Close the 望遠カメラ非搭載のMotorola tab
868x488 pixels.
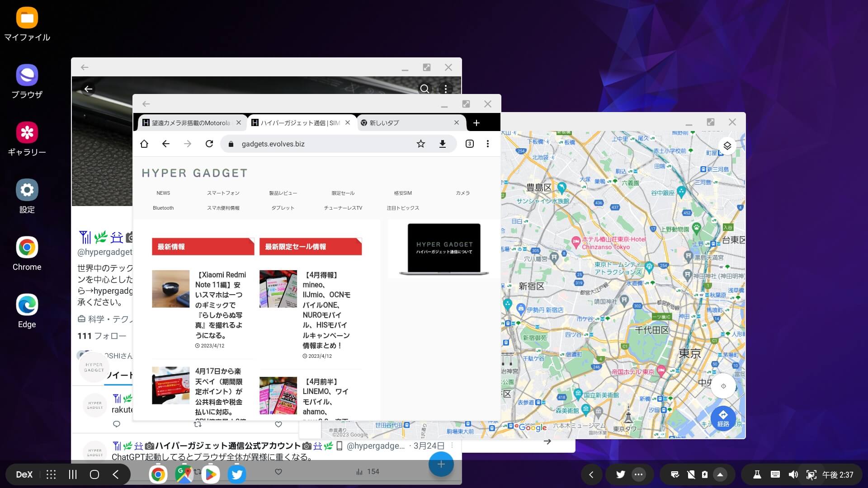point(239,122)
